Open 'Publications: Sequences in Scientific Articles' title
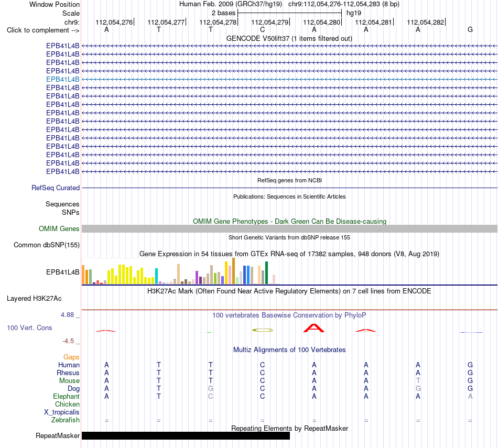 pos(289,196)
